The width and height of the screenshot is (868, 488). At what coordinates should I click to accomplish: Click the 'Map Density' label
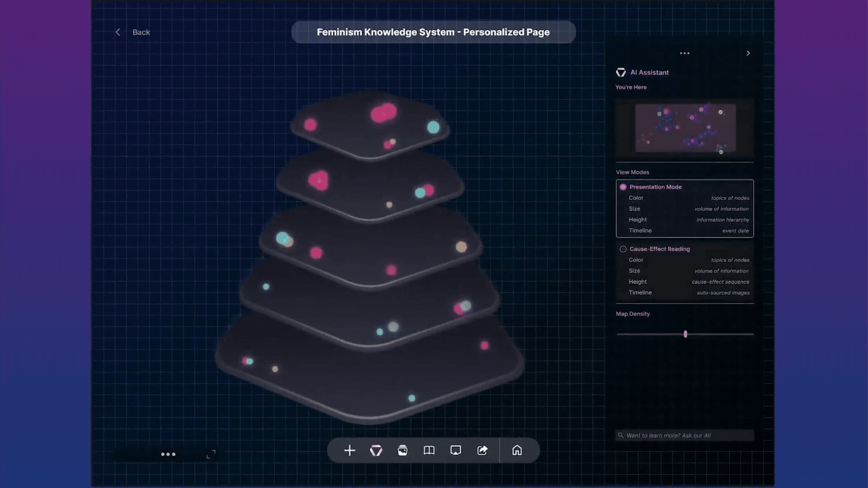click(632, 314)
